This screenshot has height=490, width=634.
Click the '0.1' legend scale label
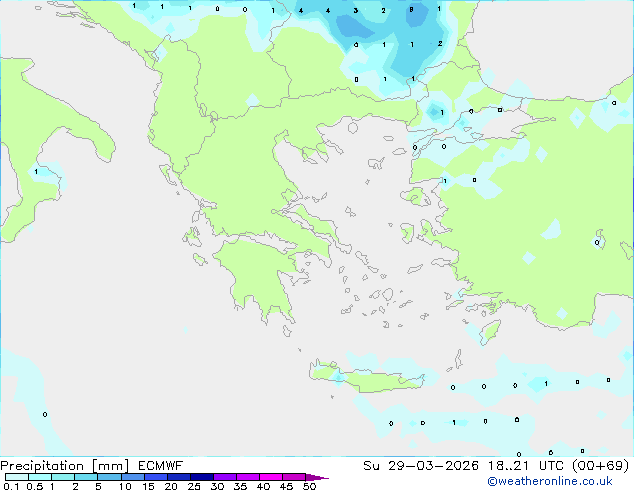click(11, 486)
